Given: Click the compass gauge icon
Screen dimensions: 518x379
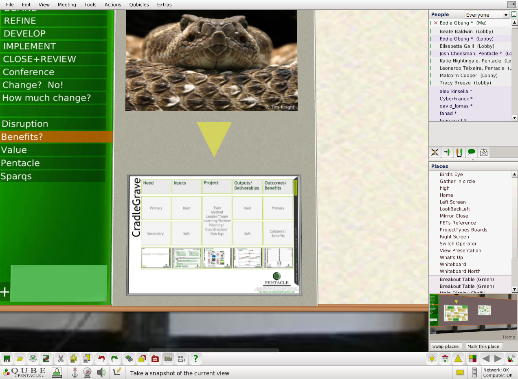Looking at the screenshot, I should (87, 372).
